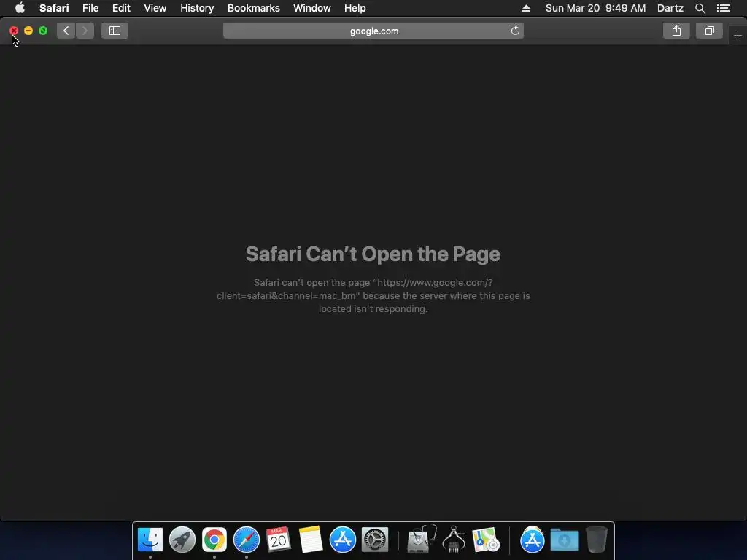Open Notification Center list icon
This screenshot has height=560, width=747.
(x=723, y=8)
